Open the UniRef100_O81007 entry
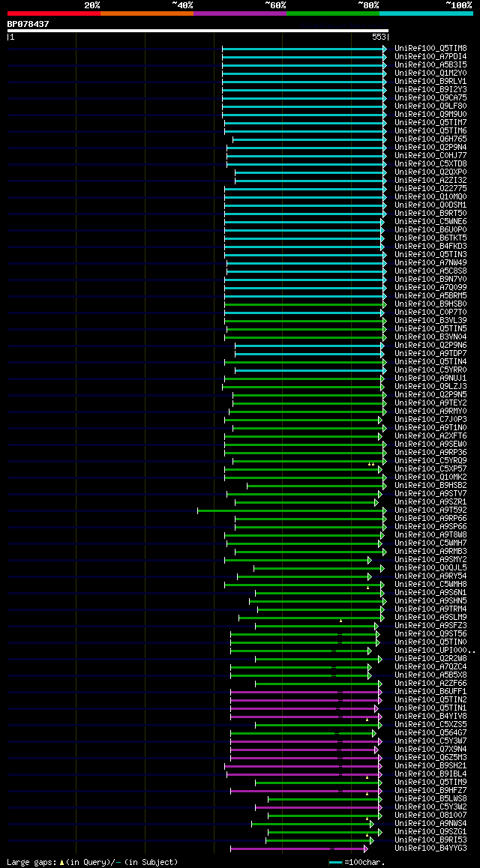 [430, 814]
